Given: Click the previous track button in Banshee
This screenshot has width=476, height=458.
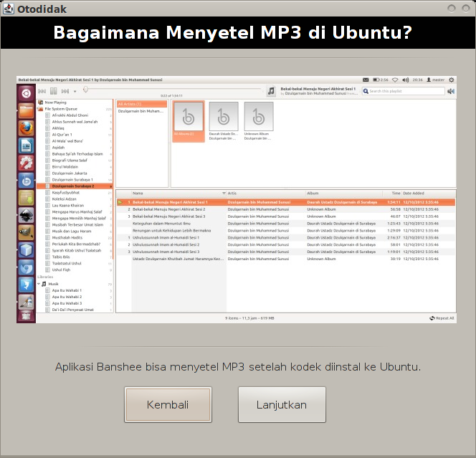Looking at the screenshot, I should click(42, 91).
